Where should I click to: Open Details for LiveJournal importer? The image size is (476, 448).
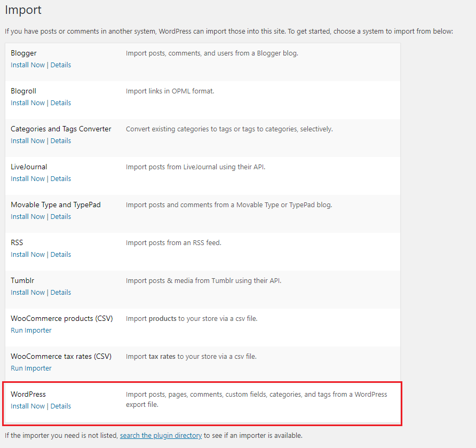(61, 179)
